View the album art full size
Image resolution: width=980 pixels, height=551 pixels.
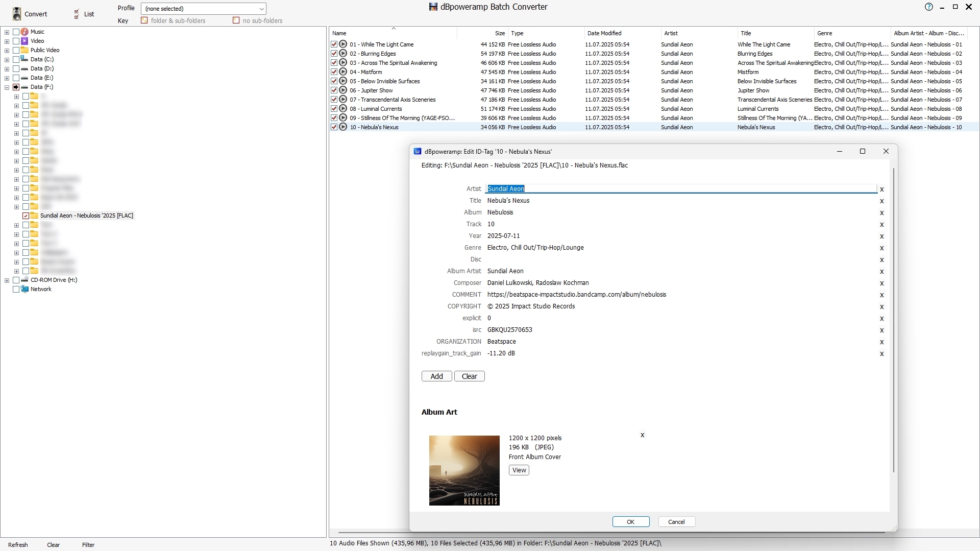(x=519, y=470)
